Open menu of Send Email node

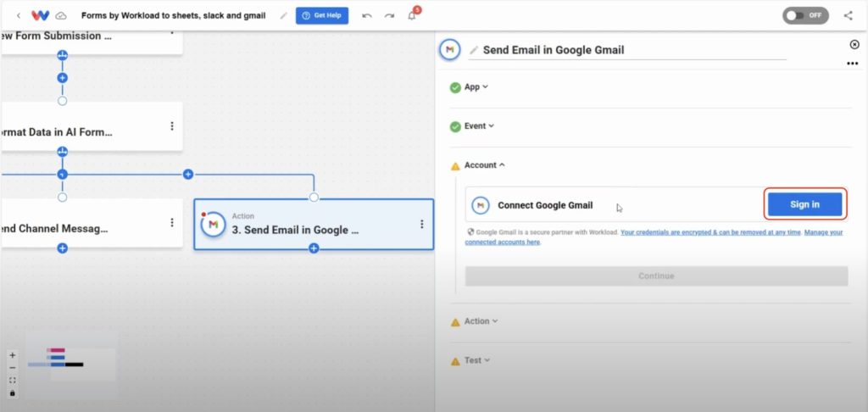422,225
